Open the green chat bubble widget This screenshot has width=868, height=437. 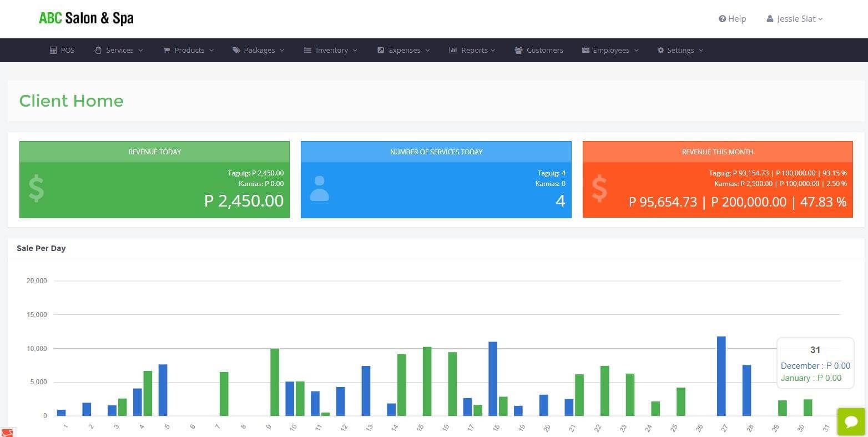(x=851, y=421)
